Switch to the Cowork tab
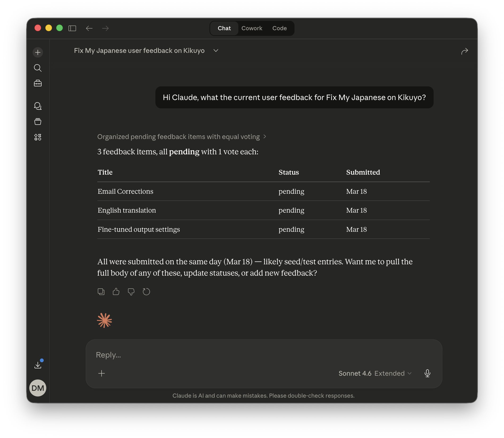Image resolution: width=504 pixels, height=438 pixels. pyautogui.click(x=252, y=28)
